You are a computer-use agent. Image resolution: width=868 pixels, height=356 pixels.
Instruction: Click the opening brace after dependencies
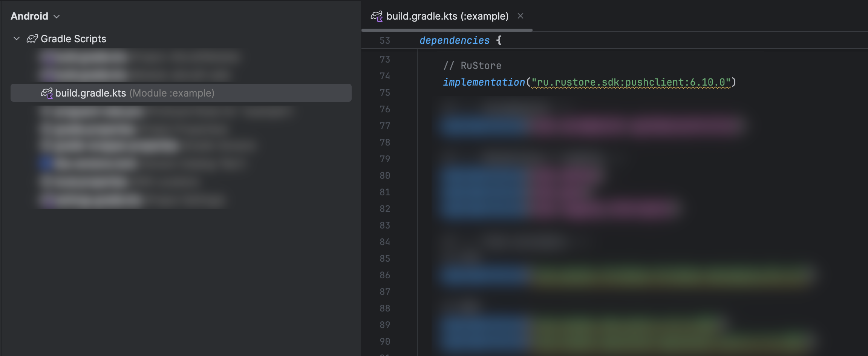coord(499,40)
